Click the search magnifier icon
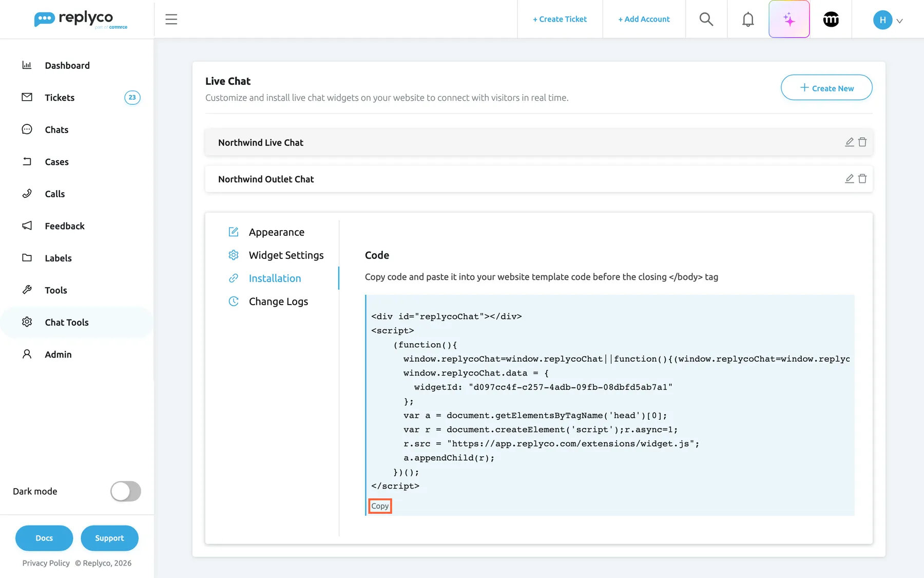 pos(706,20)
